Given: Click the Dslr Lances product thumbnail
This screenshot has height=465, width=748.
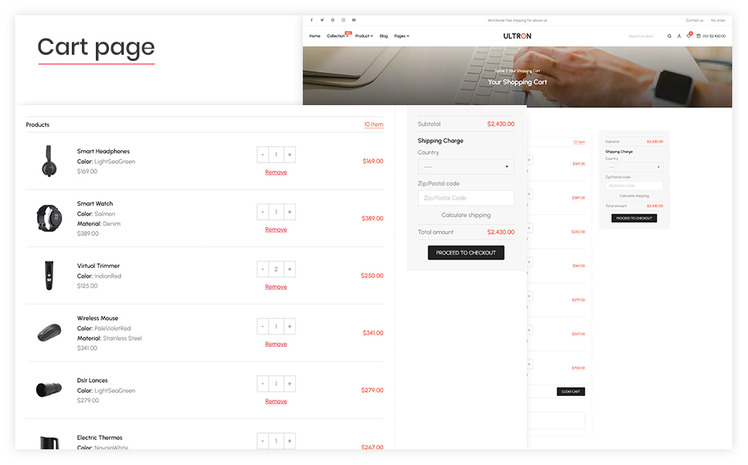Looking at the screenshot, I should pos(49,390).
